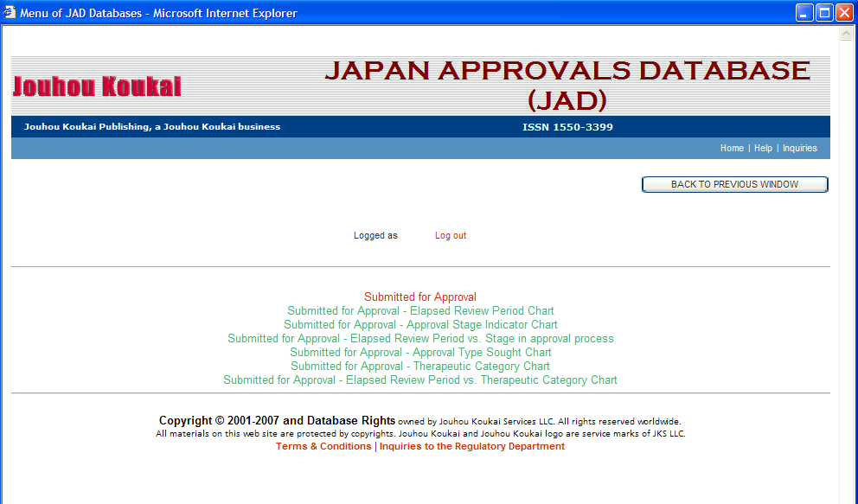The height and width of the screenshot is (504, 858).
Task: Open the Elapsed Review Period Chart
Action: 420,310
